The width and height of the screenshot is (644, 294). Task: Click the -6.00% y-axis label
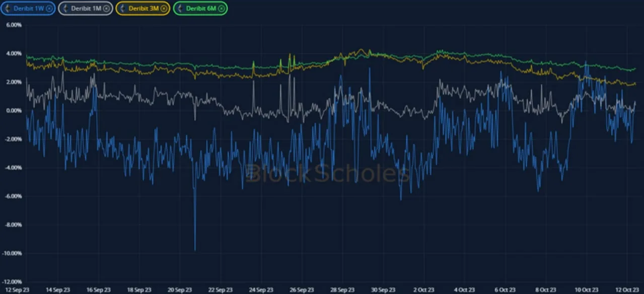point(13,196)
